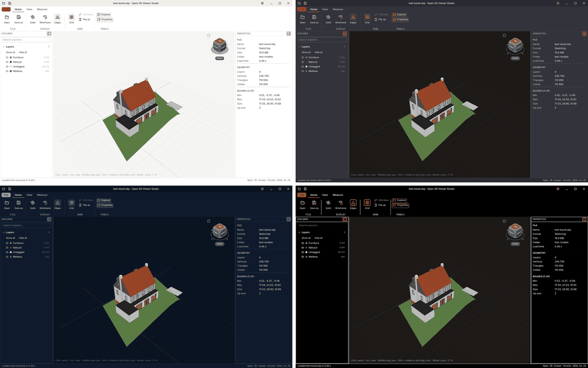This screenshot has height=368, width=588.
Task: Switch to Measure tab in light theme window
Action: pyautogui.click(x=42, y=9)
